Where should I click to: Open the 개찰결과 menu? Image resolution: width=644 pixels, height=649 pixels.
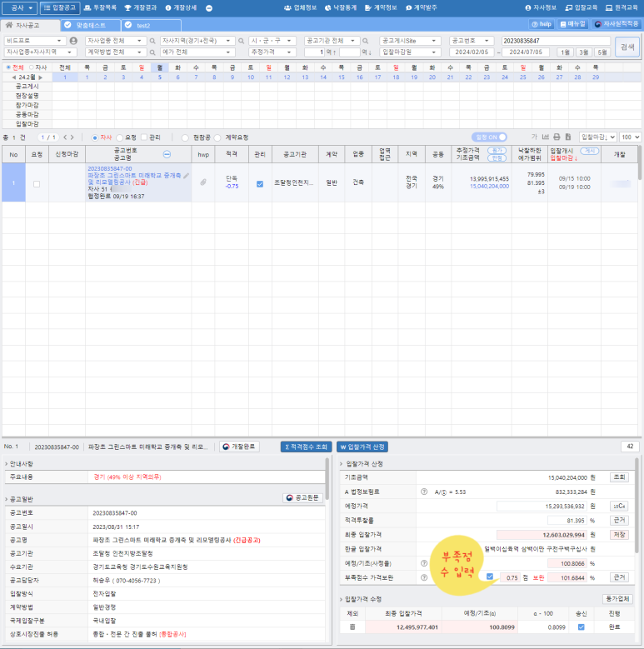coord(141,7)
